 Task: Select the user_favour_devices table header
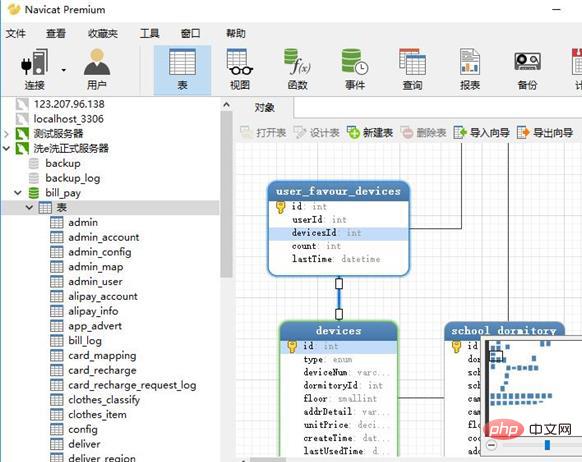click(x=339, y=191)
